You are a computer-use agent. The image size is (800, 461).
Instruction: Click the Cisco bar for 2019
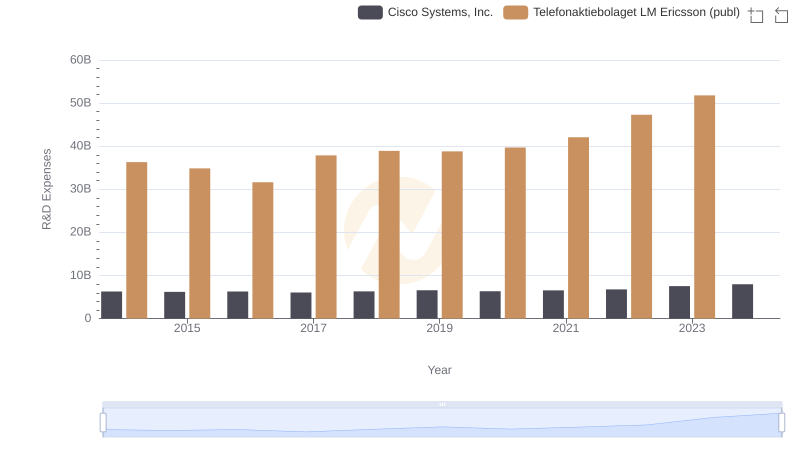tap(427, 304)
